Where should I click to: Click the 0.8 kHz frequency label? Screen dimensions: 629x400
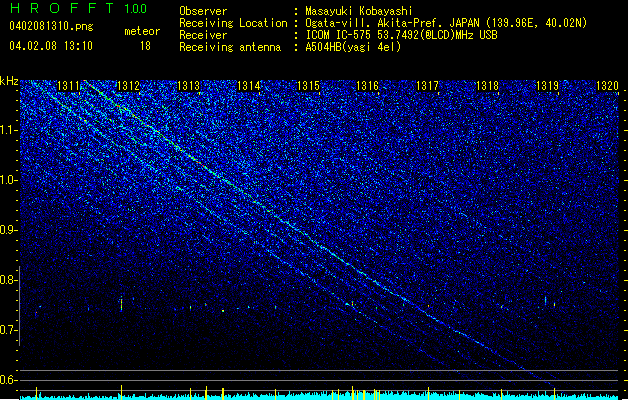(x=9, y=280)
